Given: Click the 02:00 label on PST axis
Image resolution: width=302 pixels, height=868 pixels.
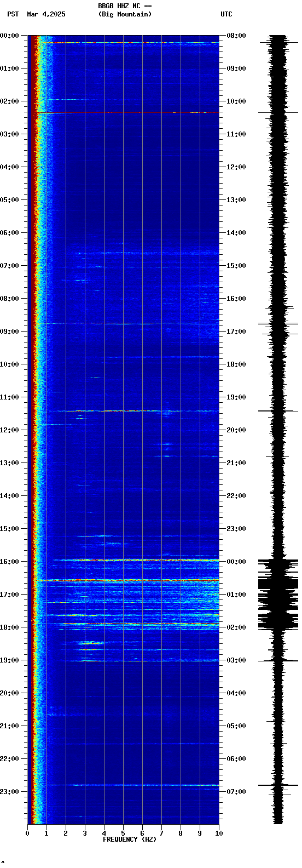Looking at the screenshot, I should coord(10,101).
